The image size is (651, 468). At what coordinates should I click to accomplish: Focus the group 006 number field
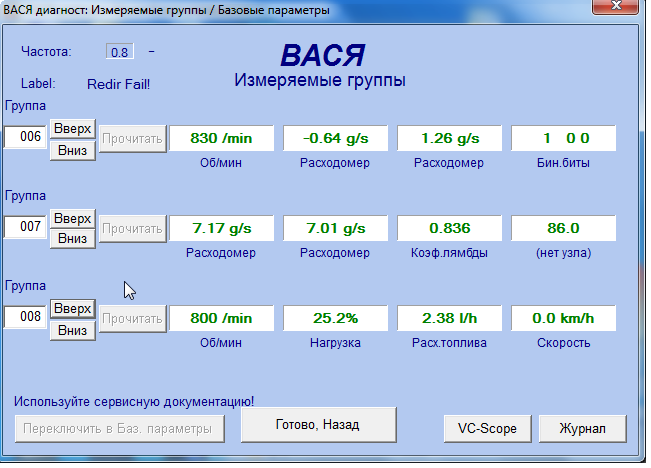point(26,137)
